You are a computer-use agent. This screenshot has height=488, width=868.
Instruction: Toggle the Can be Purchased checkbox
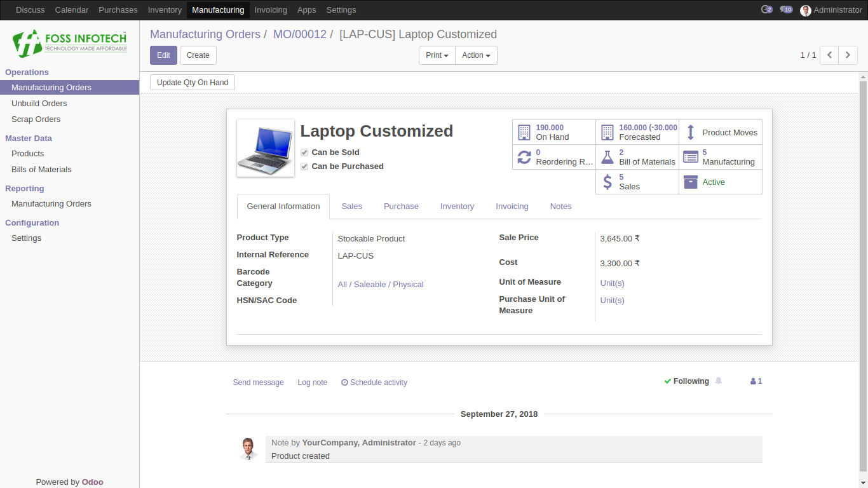tap(304, 166)
